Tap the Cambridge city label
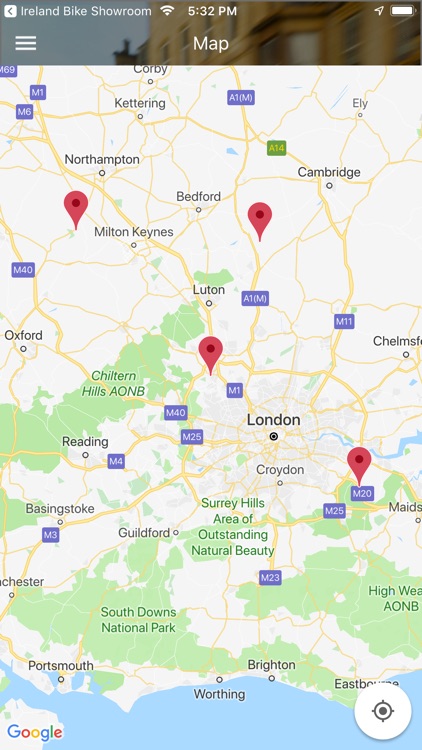 [x=329, y=172]
